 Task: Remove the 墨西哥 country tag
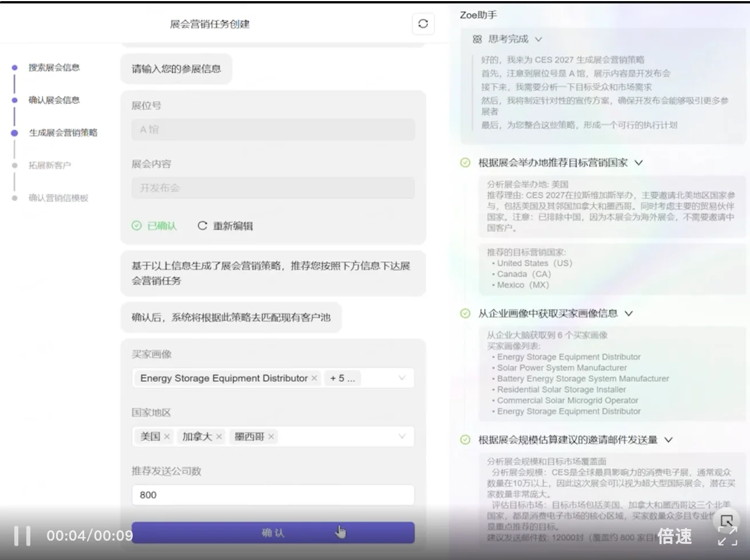(x=271, y=436)
